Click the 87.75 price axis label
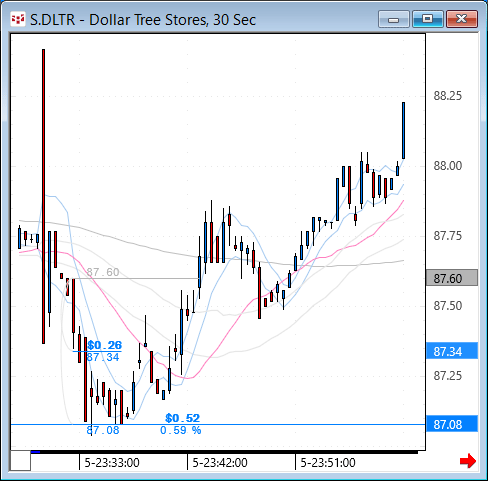 tap(448, 236)
